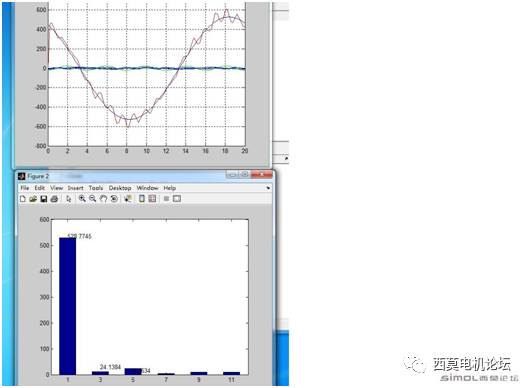Open the Tools menu
The width and height of the screenshot is (527, 388).
click(96, 188)
